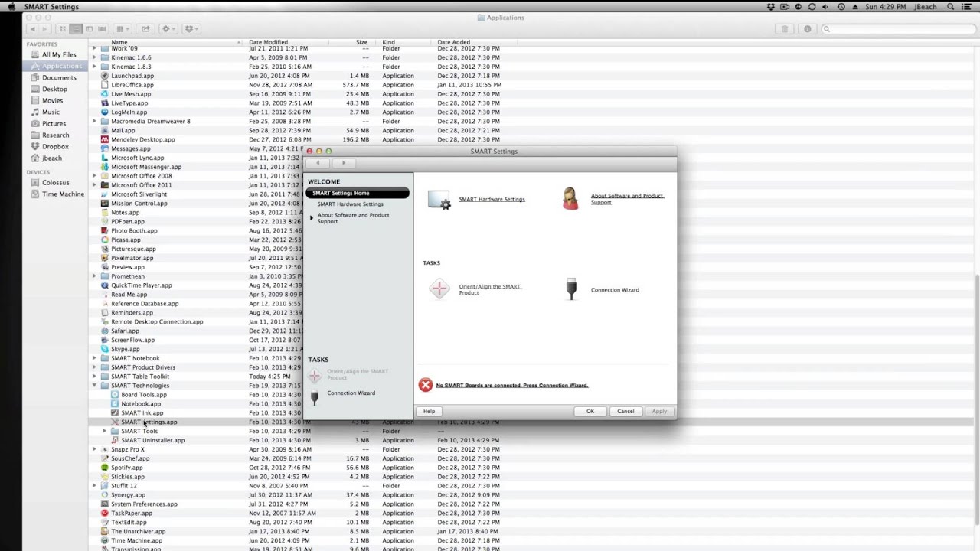This screenshot has height=551, width=980.
Task: Click No SMART Boards are connected message link
Action: point(512,386)
